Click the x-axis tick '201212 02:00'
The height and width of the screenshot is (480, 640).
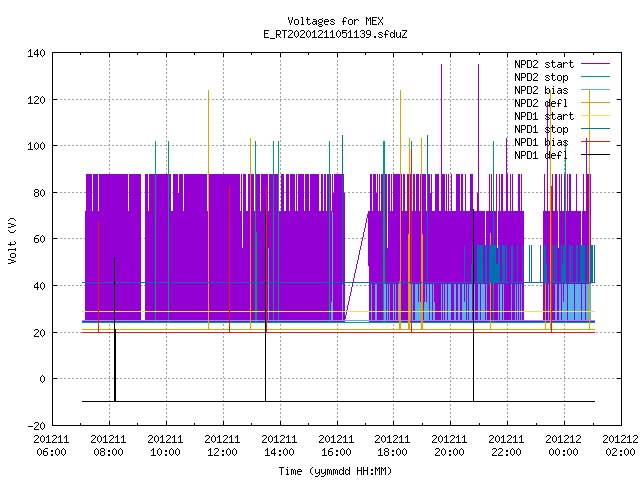[x=620, y=446]
